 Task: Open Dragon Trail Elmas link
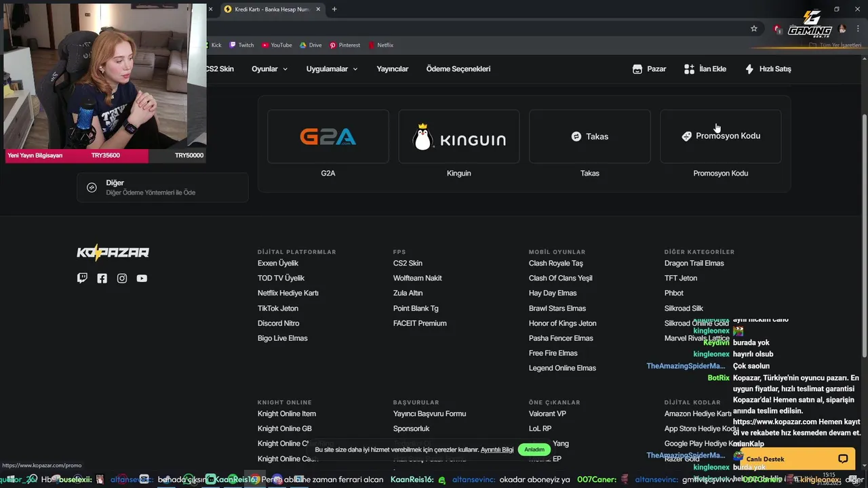coord(694,263)
